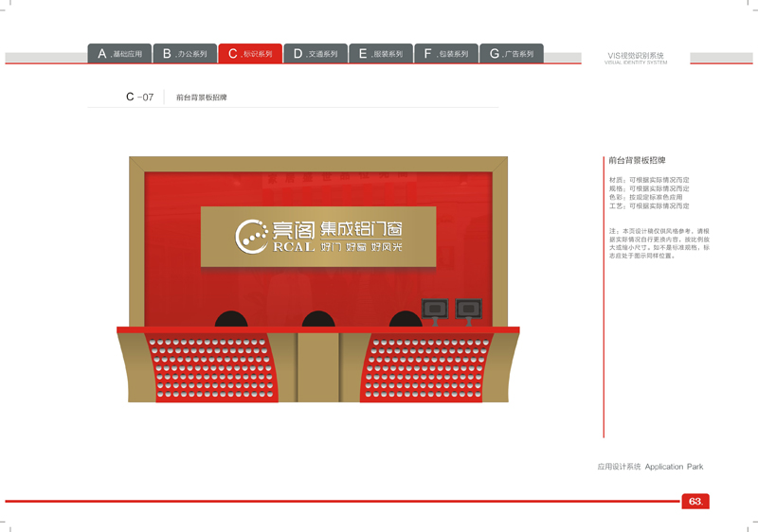Click the 工艺 specification line
The image size is (758, 532).
click(x=649, y=205)
